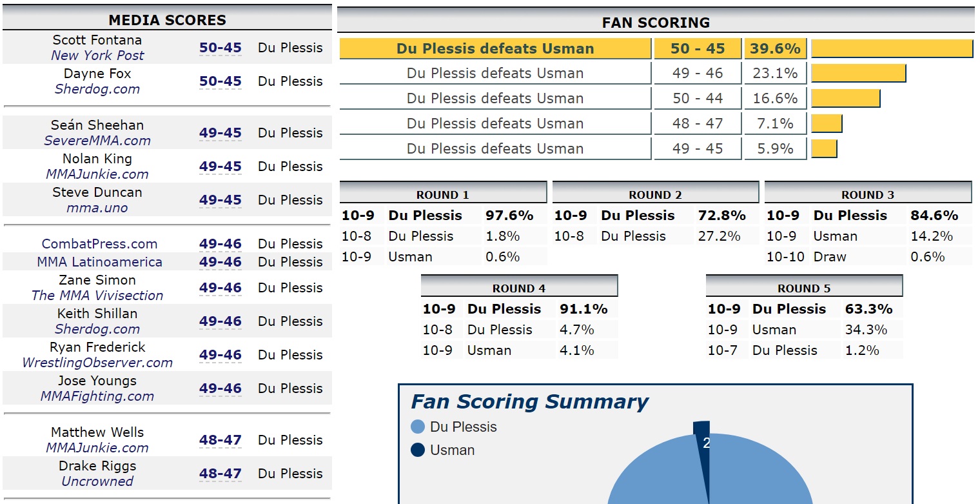The image size is (980, 504).
Task: Click Nolan King's 49-45 score
Action: [220, 166]
